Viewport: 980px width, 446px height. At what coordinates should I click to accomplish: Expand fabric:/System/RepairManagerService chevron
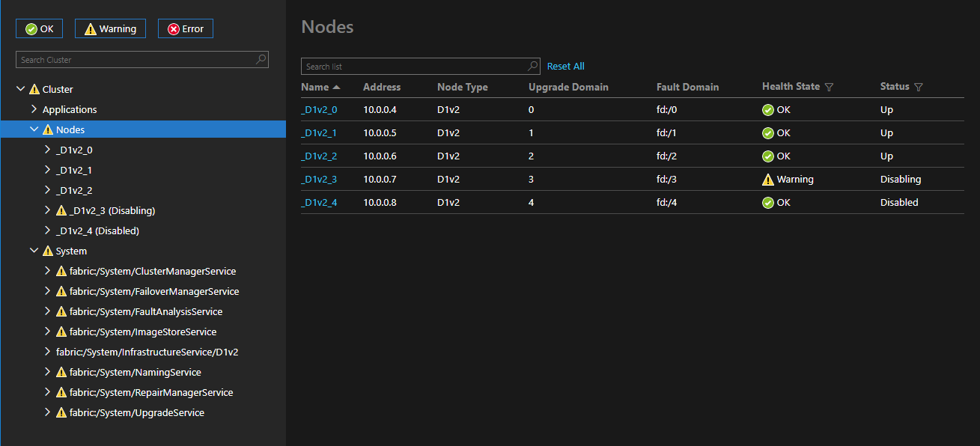point(47,392)
